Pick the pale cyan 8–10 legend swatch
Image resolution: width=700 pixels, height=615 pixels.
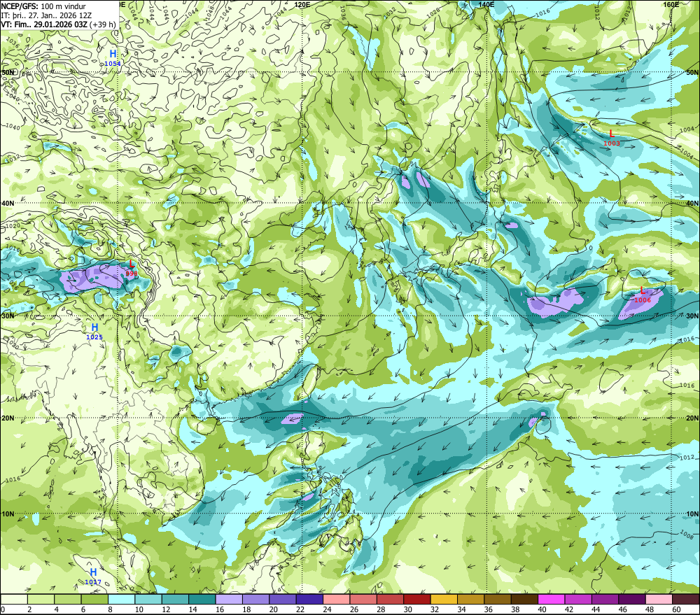(122, 599)
